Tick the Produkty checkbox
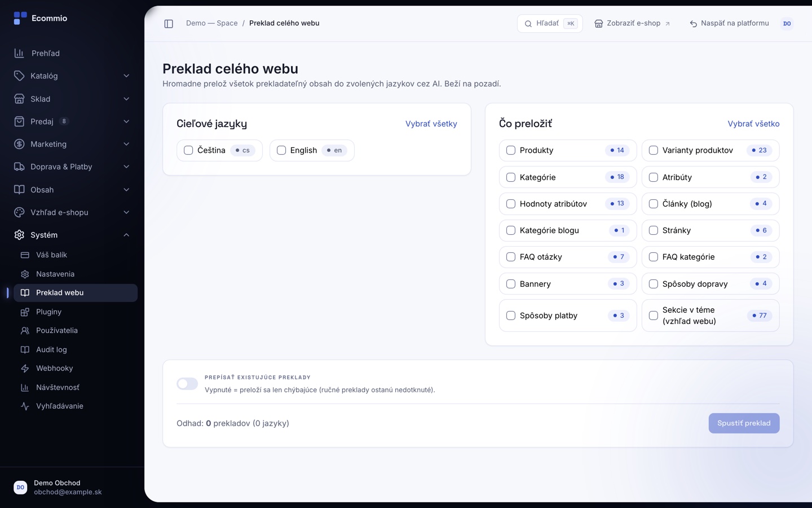The width and height of the screenshot is (812, 508). click(x=511, y=150)
